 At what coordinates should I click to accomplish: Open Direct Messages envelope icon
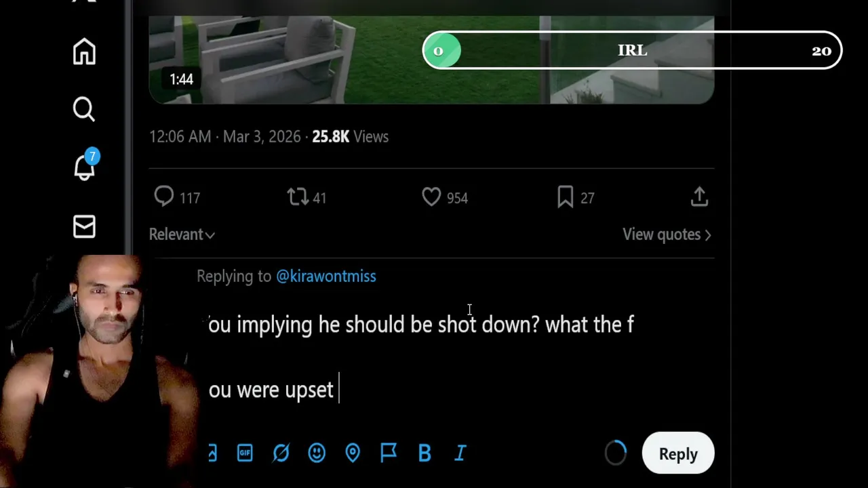pos(84,226)
